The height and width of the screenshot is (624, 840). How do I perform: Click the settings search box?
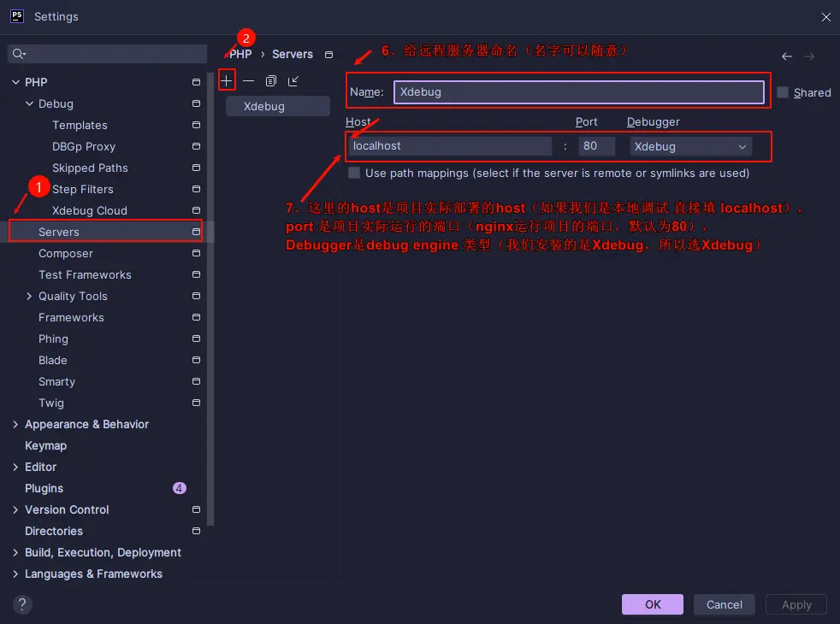pyautogui.click(x=107, y=54)
